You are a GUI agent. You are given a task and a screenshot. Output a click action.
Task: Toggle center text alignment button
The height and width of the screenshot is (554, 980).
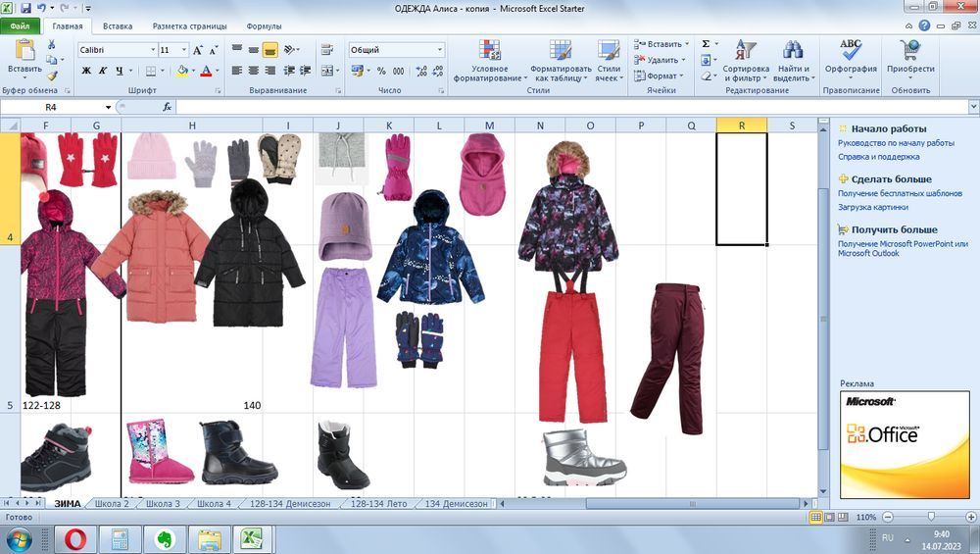(x=253, y=71)
